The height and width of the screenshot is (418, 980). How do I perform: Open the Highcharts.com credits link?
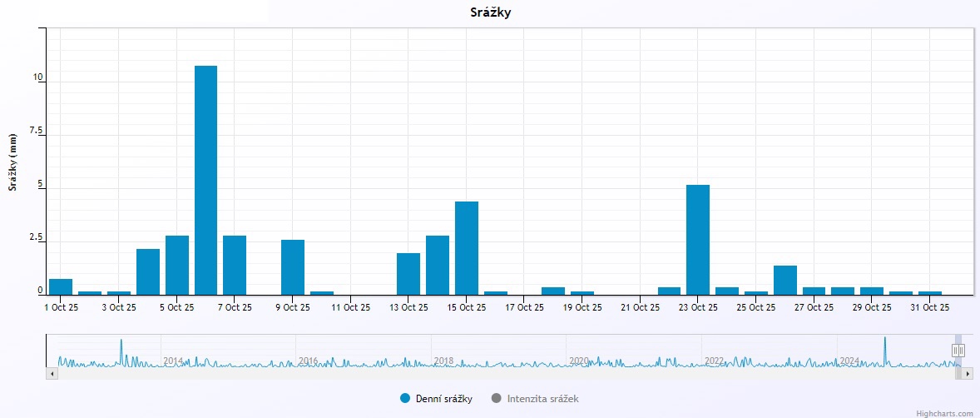tap(944, 412)
